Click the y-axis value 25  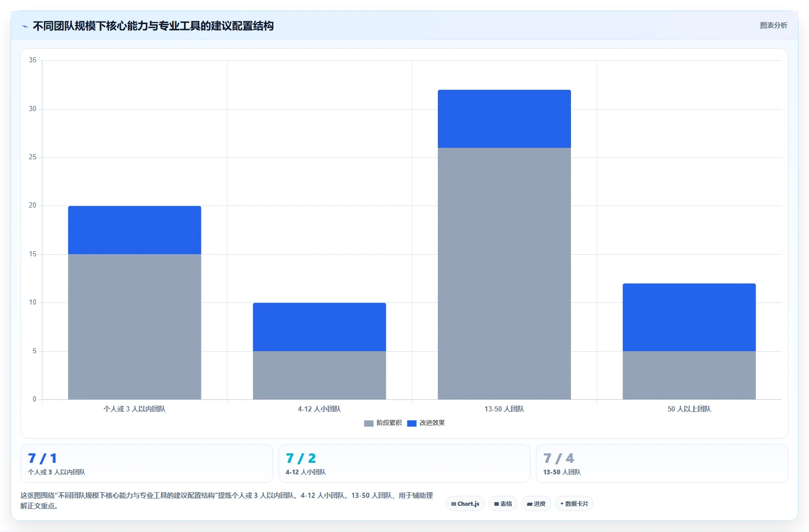[x=33, y=157]
